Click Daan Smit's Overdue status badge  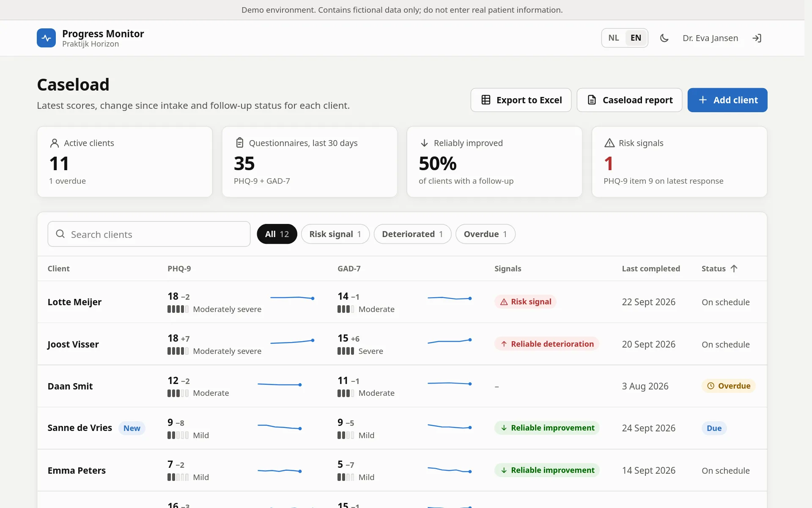tap(728, 386)
